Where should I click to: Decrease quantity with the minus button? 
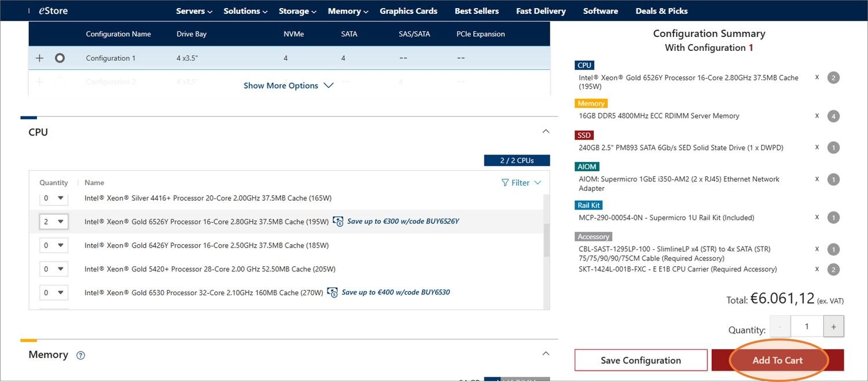pyautogui.click(x=780, y=326)
